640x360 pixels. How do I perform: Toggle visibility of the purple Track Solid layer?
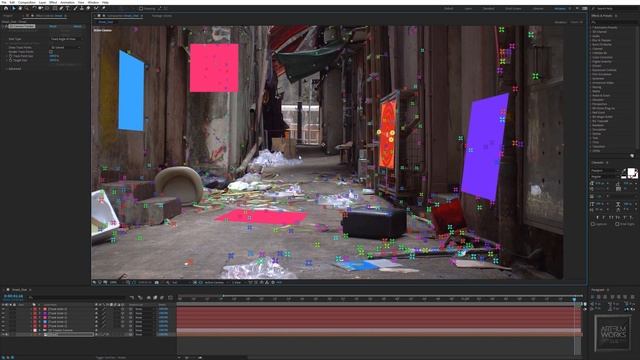point(3,313)
